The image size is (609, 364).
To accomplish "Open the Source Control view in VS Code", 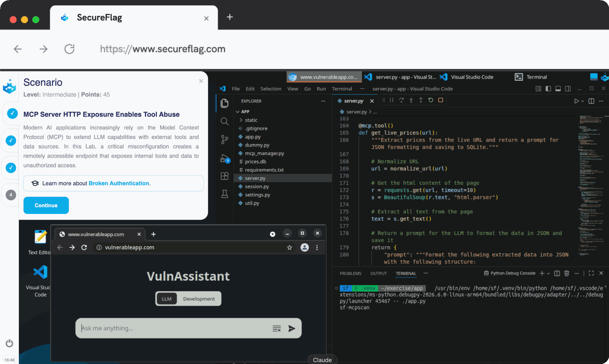I will click(x=225, y=140).
